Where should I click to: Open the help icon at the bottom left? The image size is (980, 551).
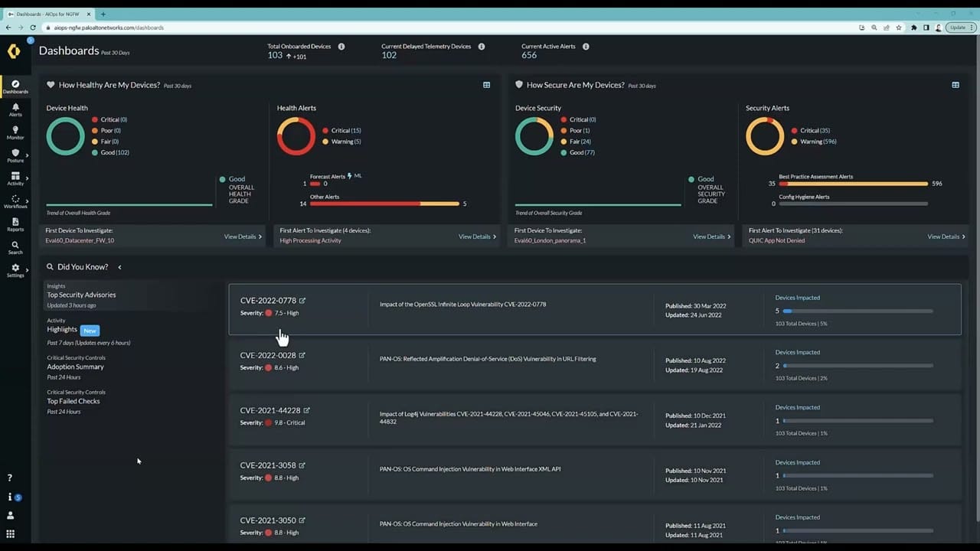9,477
